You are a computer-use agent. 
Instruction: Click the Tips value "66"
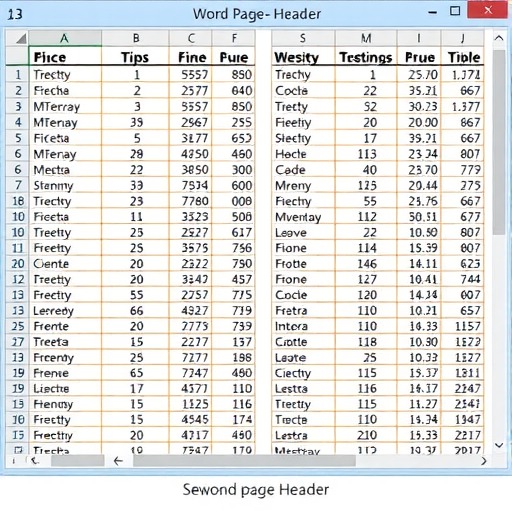(136, 311)
